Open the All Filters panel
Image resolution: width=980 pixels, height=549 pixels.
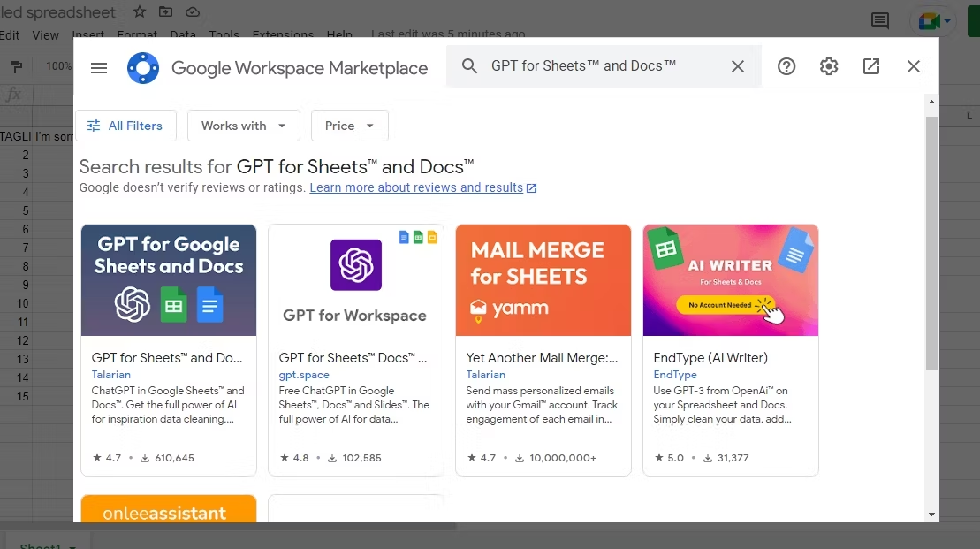[x=125, y=126]
